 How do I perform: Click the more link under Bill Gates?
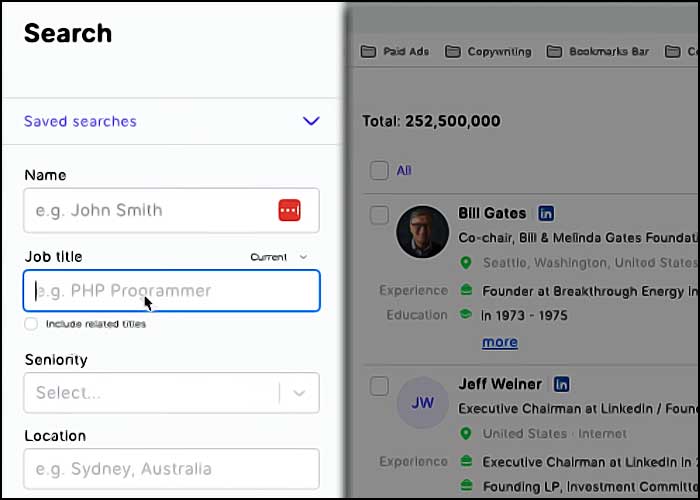pyautogui.click(x=500, y=342)
